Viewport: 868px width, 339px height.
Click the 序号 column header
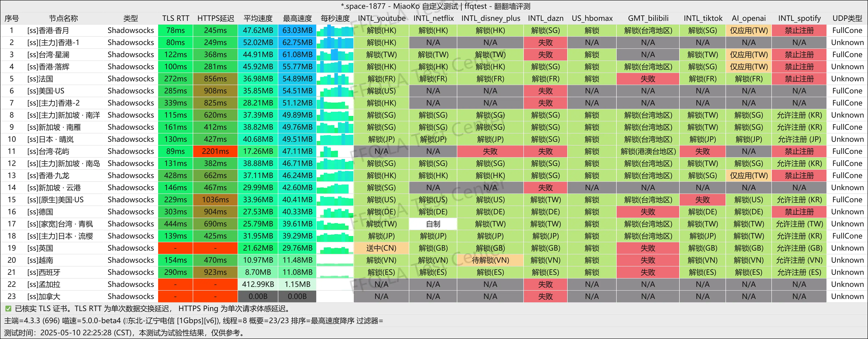pyautogui.click(x=11, y=18)
